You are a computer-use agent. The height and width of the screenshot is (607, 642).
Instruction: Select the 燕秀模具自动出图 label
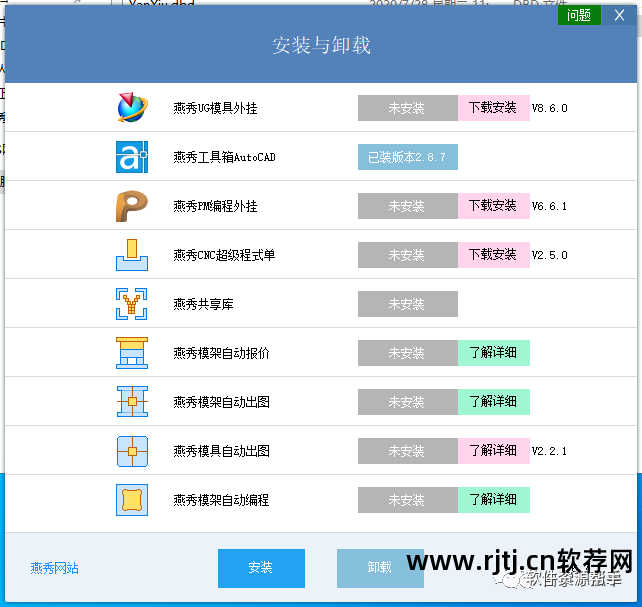[x=222, y=451]
